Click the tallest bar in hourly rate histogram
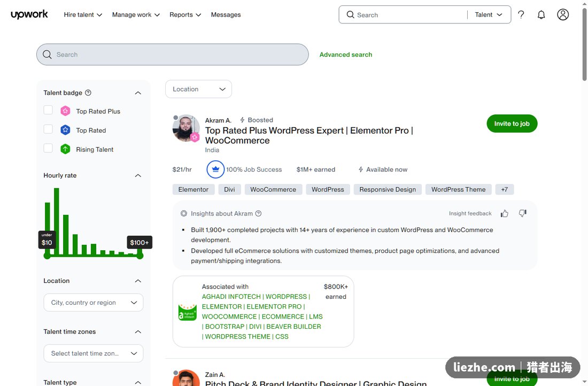The image size is (588, 386). (x=56, y=221)
